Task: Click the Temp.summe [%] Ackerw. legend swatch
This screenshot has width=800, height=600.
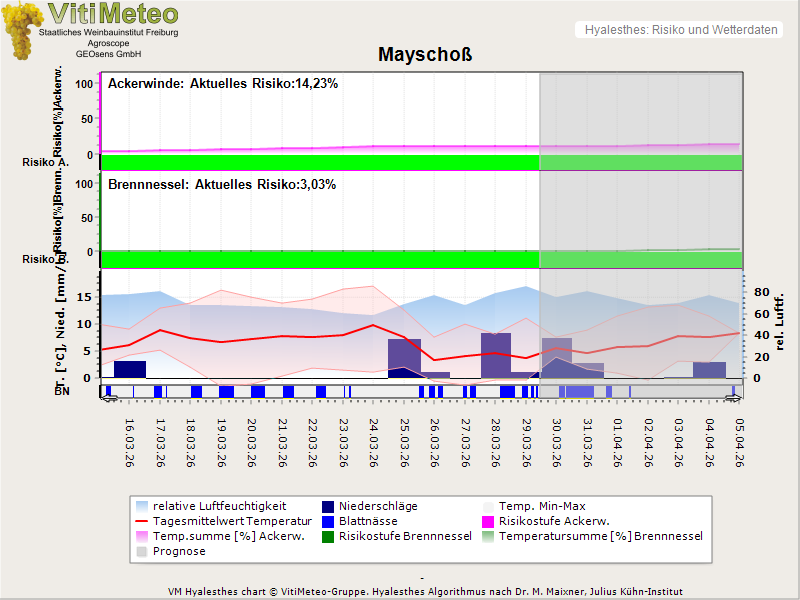Action: point(141,536)
